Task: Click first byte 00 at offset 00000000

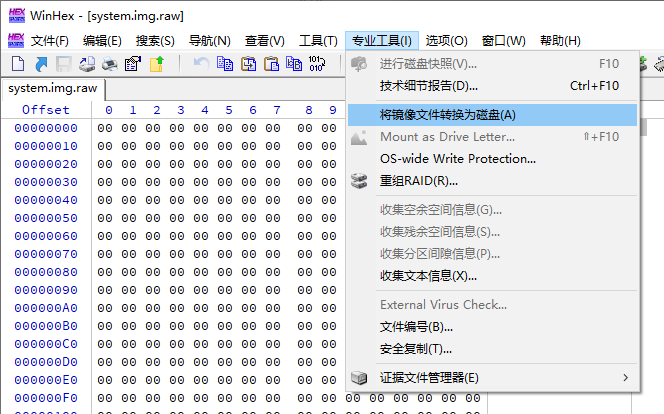Action: point(105,128)
